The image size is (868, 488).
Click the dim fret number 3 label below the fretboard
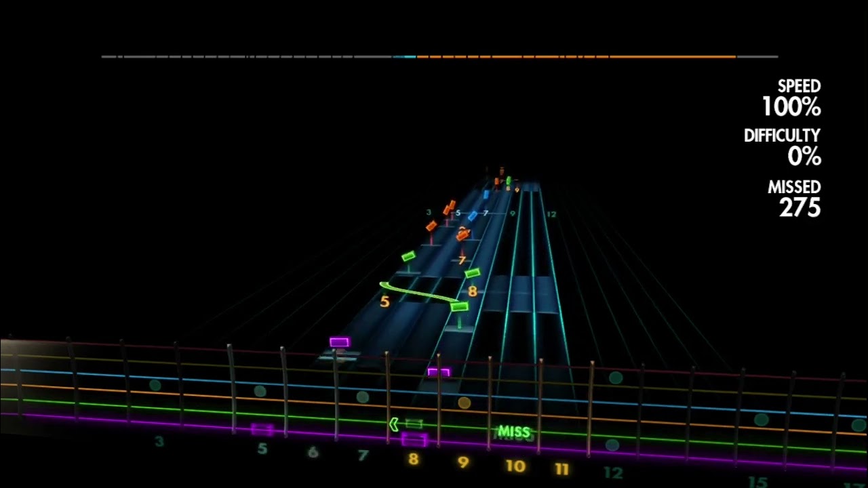coord(159,442)
